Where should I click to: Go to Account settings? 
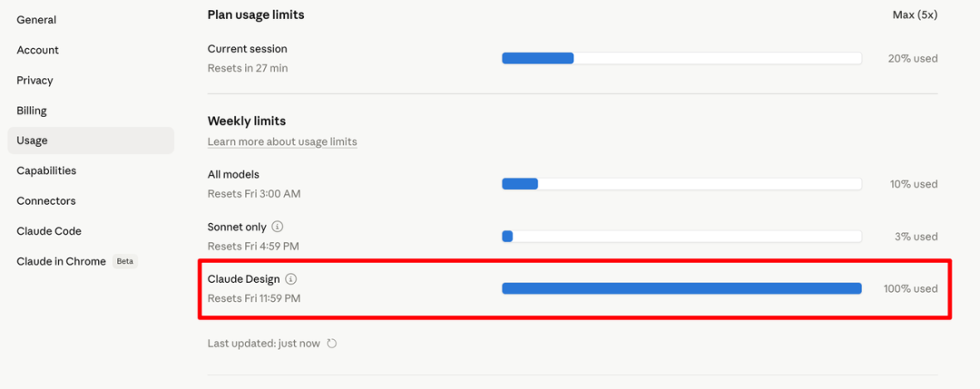(38, 50)
